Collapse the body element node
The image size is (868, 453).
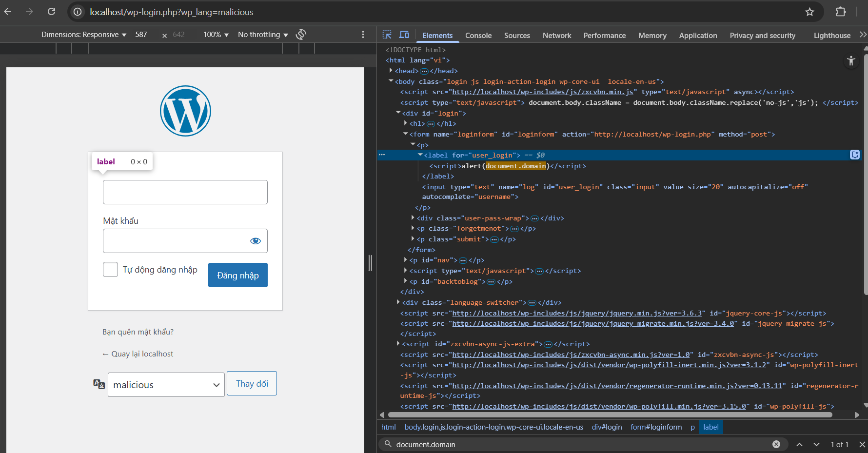[x=391, y=81]
